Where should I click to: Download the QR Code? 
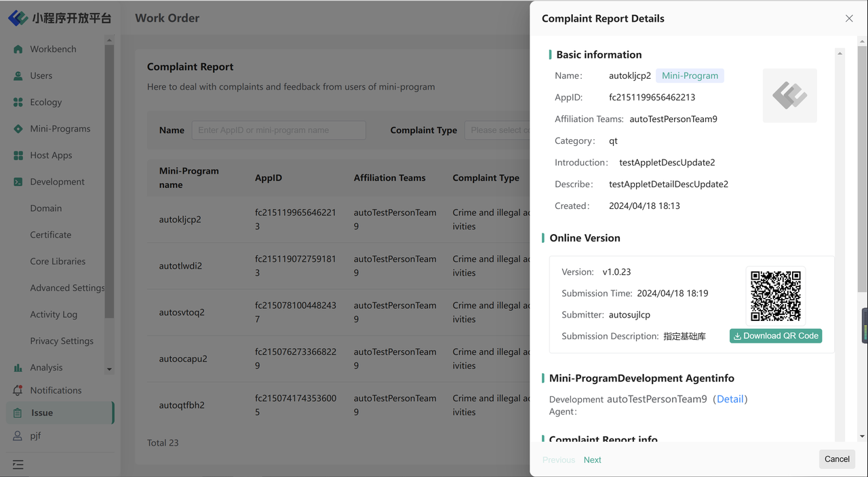tap(776, 336)
